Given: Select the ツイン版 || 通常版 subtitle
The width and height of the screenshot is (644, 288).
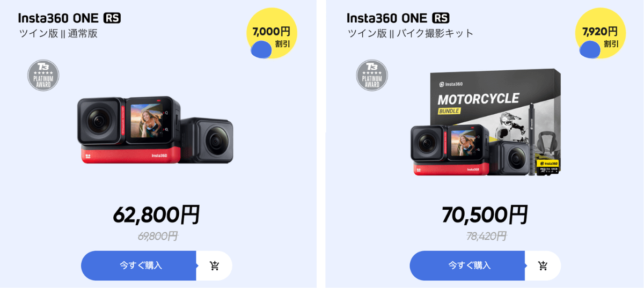Looking at the screenshot, I should point(58,33).
